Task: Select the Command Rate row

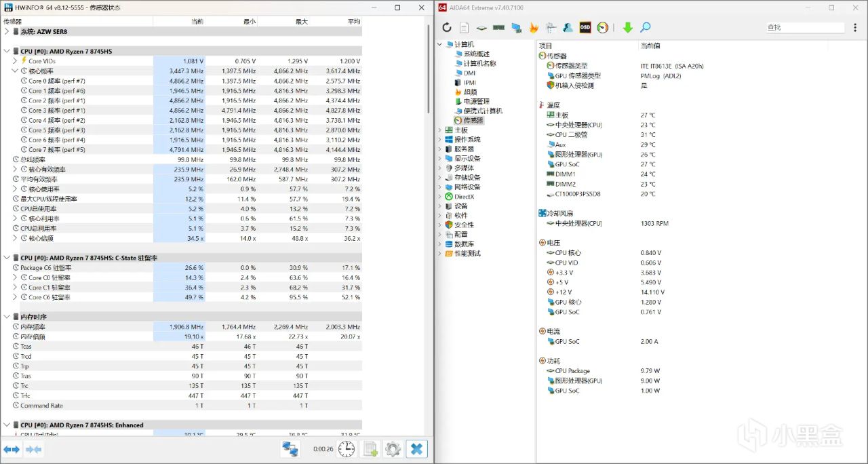Action: 181,406
